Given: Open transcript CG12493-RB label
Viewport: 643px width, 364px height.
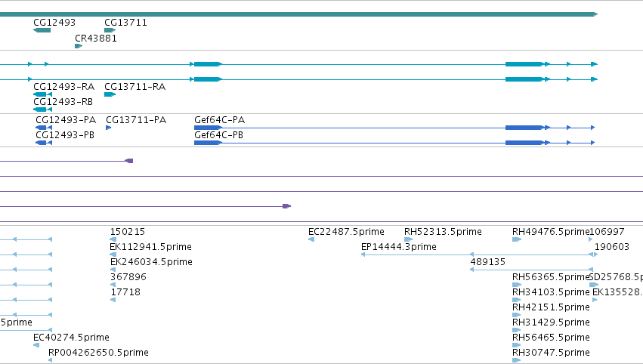Looking at the screenshot, I should (x=63, y=102).
